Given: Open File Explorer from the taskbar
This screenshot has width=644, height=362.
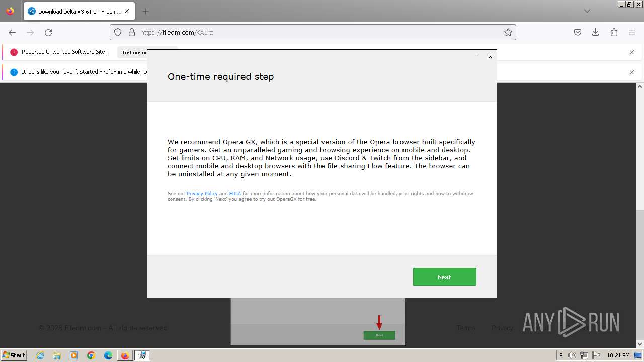Looking at the screenshot, I should click(x=57, y=355).
